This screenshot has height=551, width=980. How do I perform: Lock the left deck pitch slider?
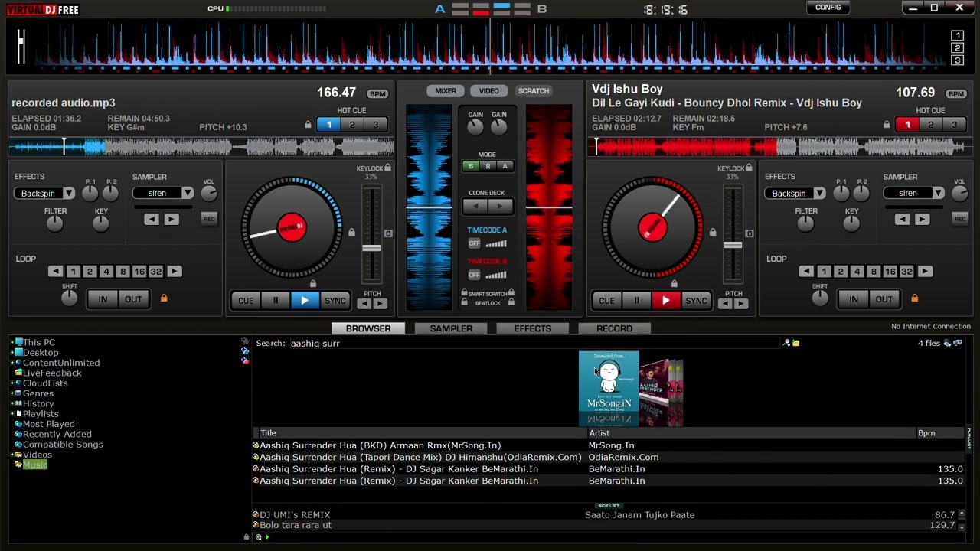pyautogui.click(x=351, y=233)
